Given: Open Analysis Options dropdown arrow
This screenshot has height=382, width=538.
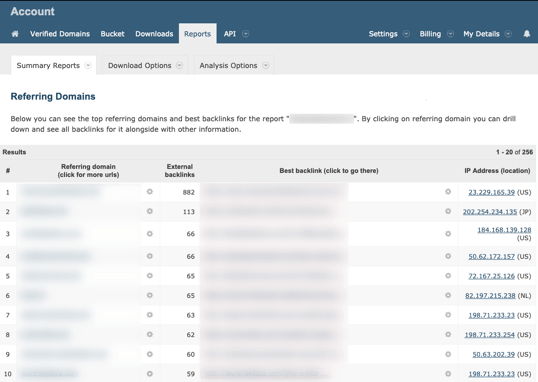Looking at the screenshot, I should click(x=266, y=65).
